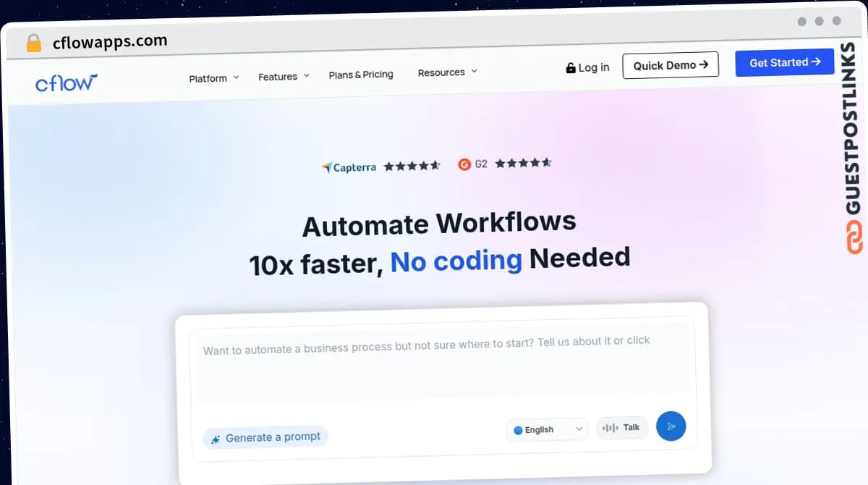Click the Log in link

[587, 67]
